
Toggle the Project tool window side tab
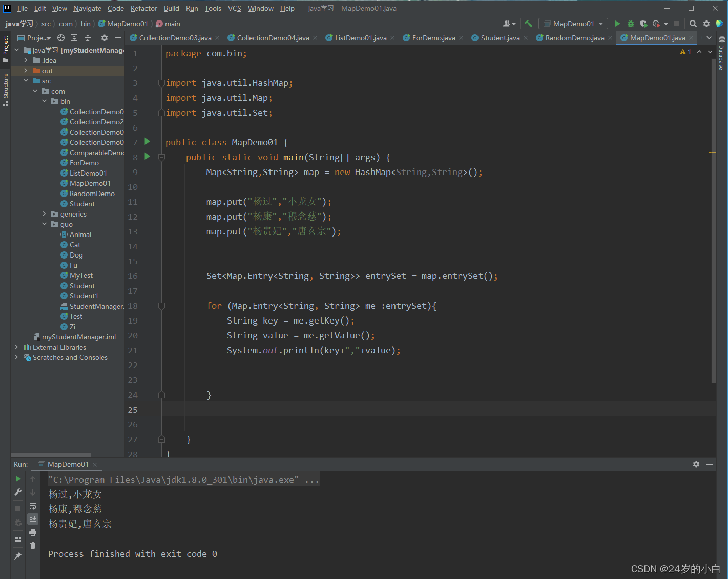click(6, 49)
